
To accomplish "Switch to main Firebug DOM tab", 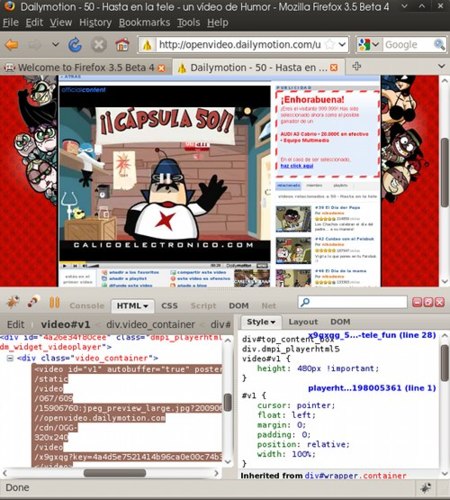I will coord(239,306).
